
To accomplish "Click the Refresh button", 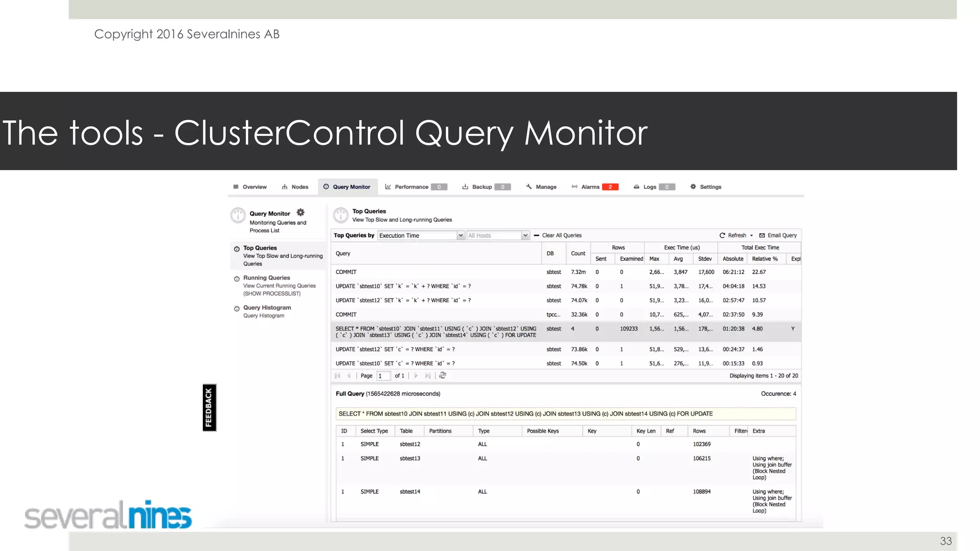I will point(733,235).
